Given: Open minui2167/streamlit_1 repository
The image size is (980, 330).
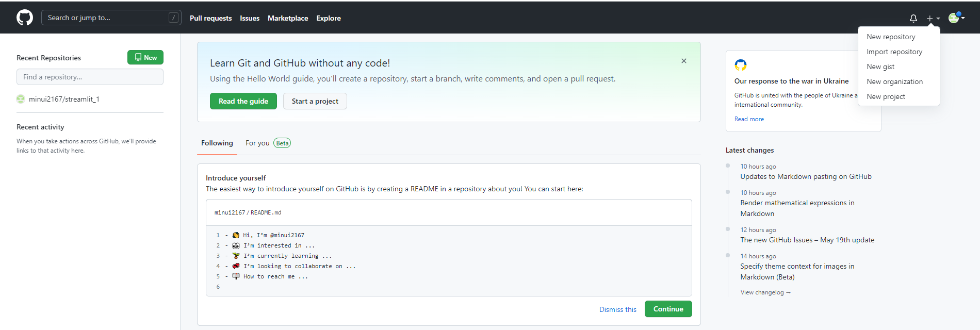Looking at the screenshot, I should pyautogui.click(x=64, y=99).
